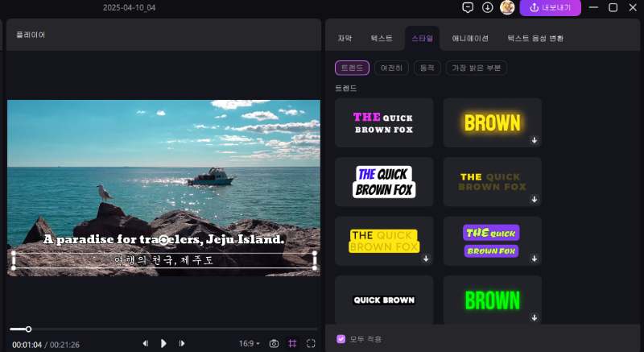Open the 16:9 aspect ratio dropdown
This screenshot has height=352, width=644.
coord(250,343)
